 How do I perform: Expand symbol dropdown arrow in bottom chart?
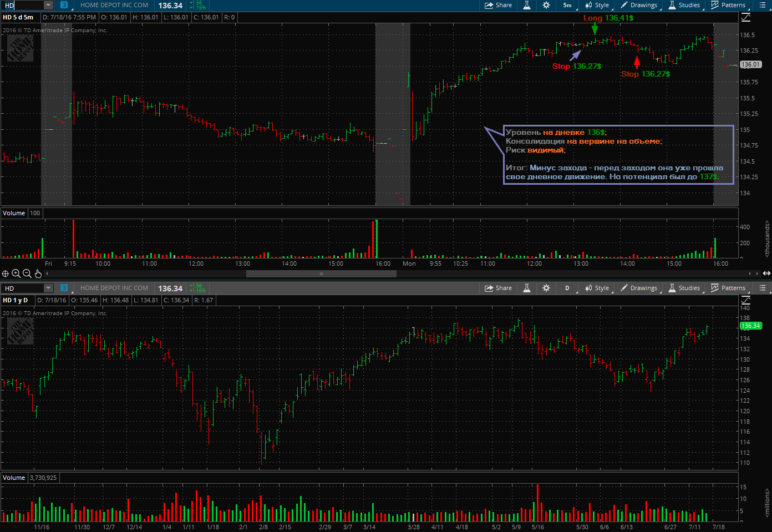coord(48,288)
